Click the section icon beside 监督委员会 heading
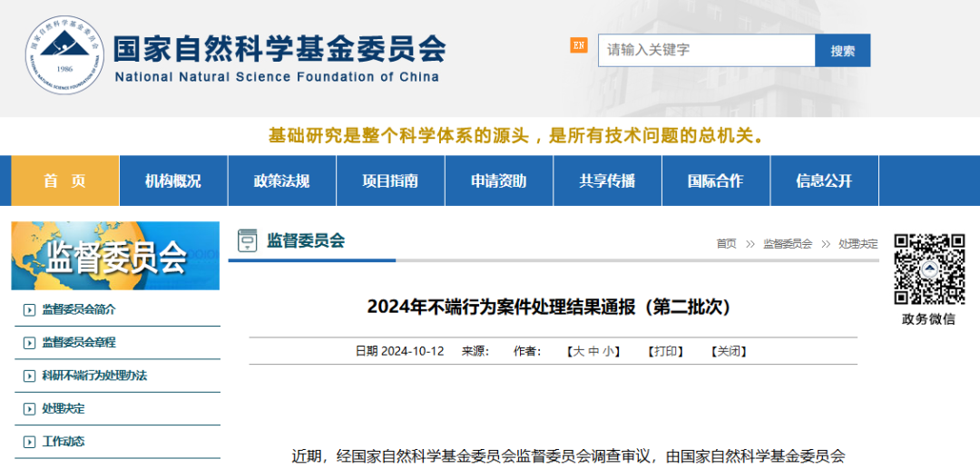Screen dimensions: 980x469 tap(247, 240)
